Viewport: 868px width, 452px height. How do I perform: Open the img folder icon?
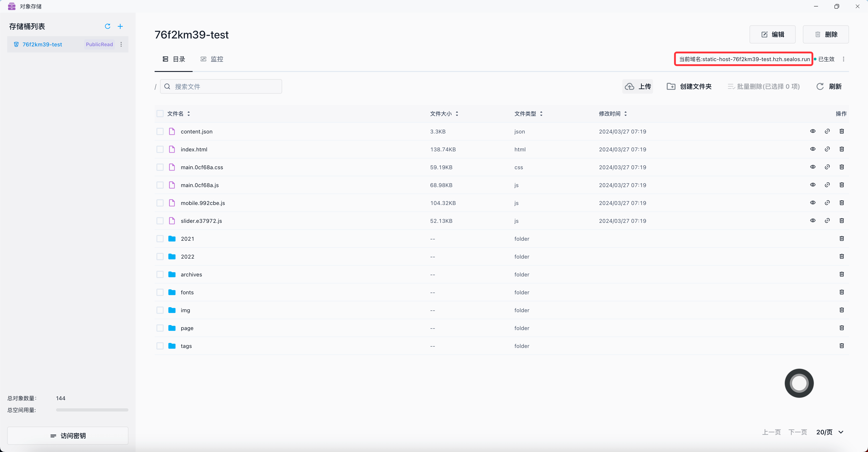[x=172, y=310]
